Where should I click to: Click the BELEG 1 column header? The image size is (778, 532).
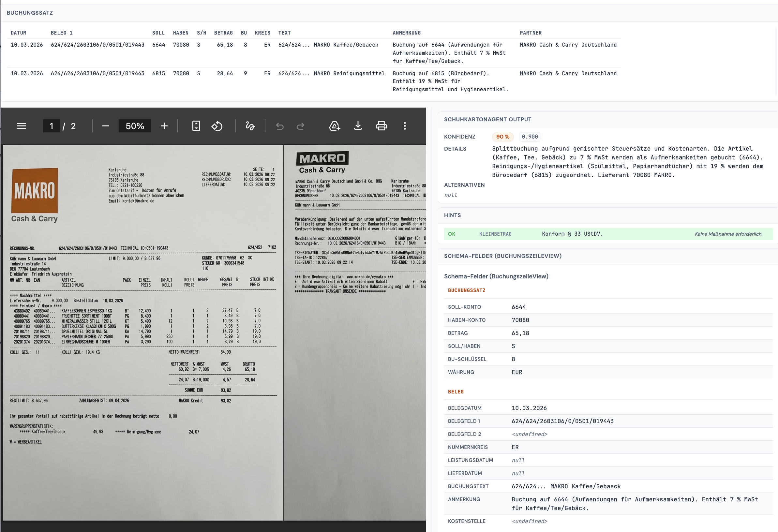tap(62, 33)
